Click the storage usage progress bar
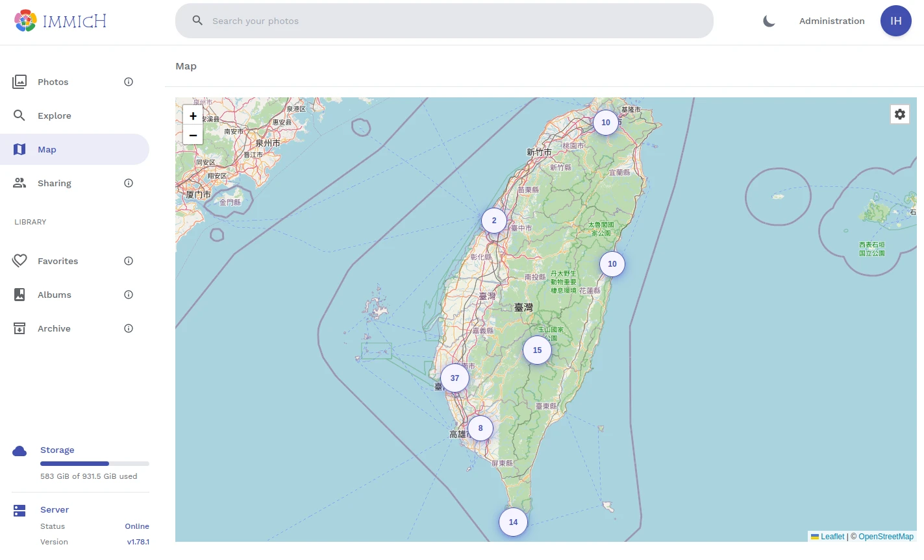 (x=95, y=463)
